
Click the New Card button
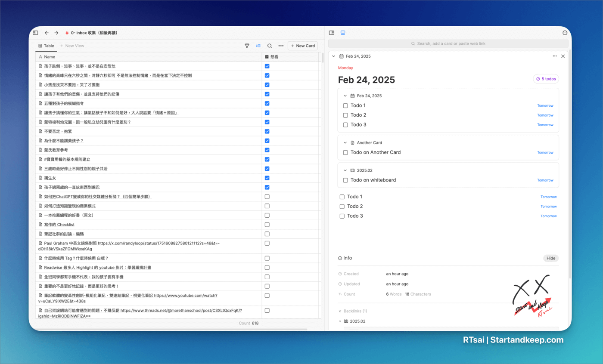(303, 46)
